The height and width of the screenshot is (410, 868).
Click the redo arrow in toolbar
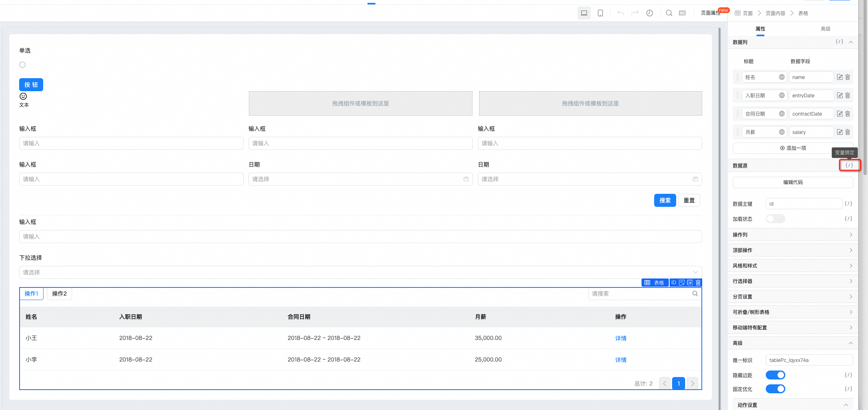click(635, 13)
